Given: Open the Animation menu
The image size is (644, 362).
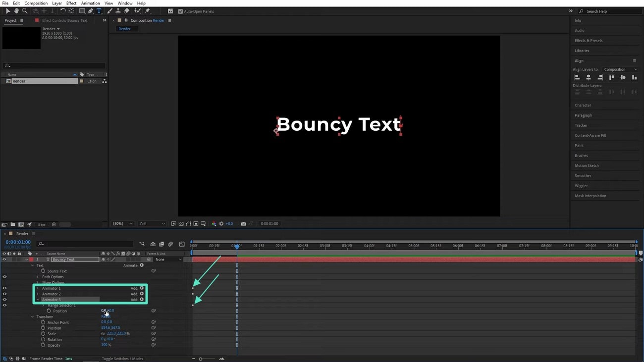Looking at the screenshot, I should [x=90, y=3].
